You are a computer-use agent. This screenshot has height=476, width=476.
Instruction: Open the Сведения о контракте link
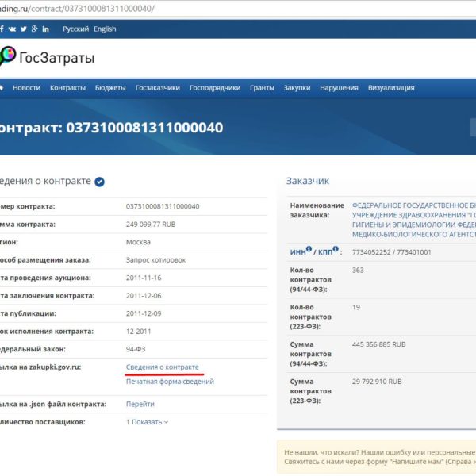click(x=163, y=367)
